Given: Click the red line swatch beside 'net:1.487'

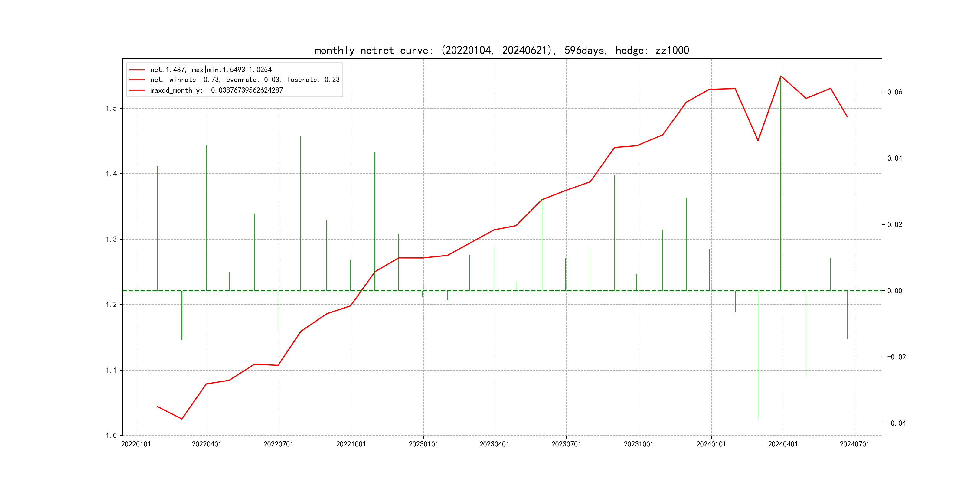Looking at the screenshot, I should (137, 70).
